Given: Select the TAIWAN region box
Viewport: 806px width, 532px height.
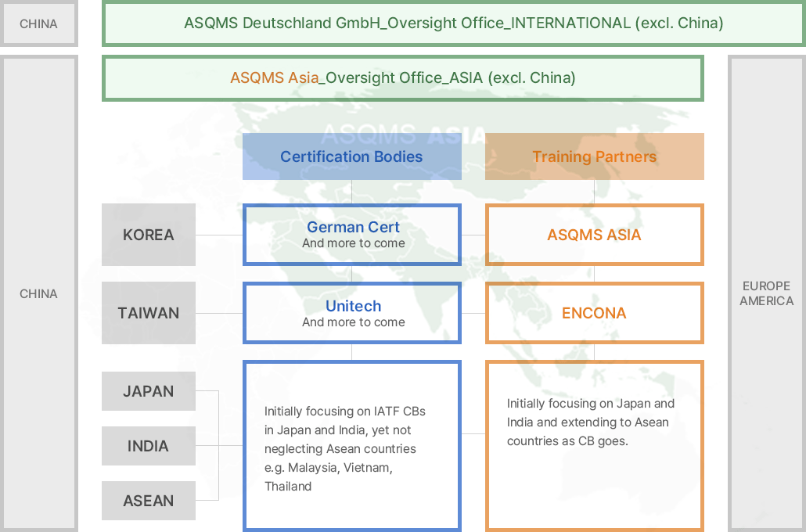Looking at the screenshot, I should pyautogui.click(x=148, y=313).
